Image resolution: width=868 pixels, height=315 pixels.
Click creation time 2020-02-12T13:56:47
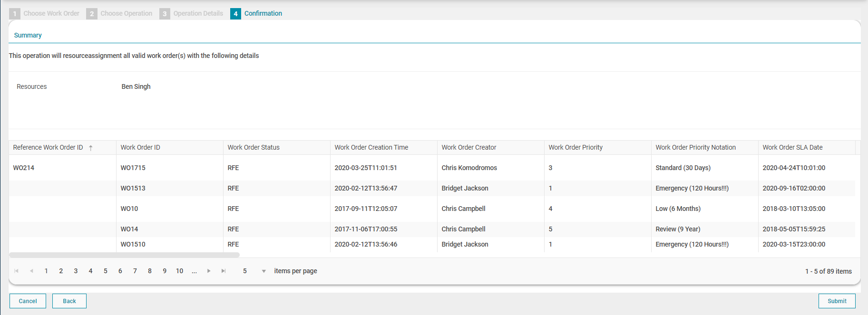366,188
